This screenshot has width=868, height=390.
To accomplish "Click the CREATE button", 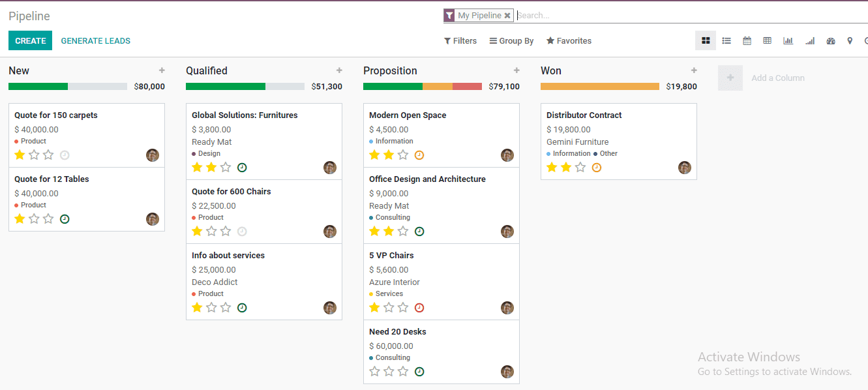I will click(x=30, y=40).
